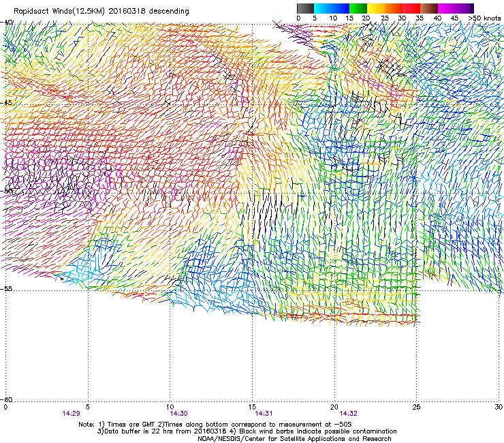Select the blue 10-15 knots legend swatch
Viewport: 504px width, 443px height.
click(x=341, y=8)
